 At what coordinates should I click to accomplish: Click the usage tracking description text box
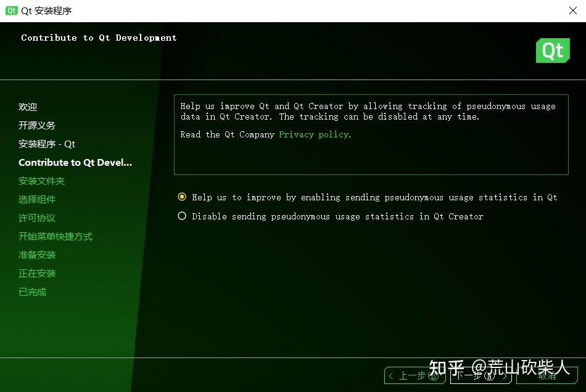pyautogui.click(x=371, y=134)
